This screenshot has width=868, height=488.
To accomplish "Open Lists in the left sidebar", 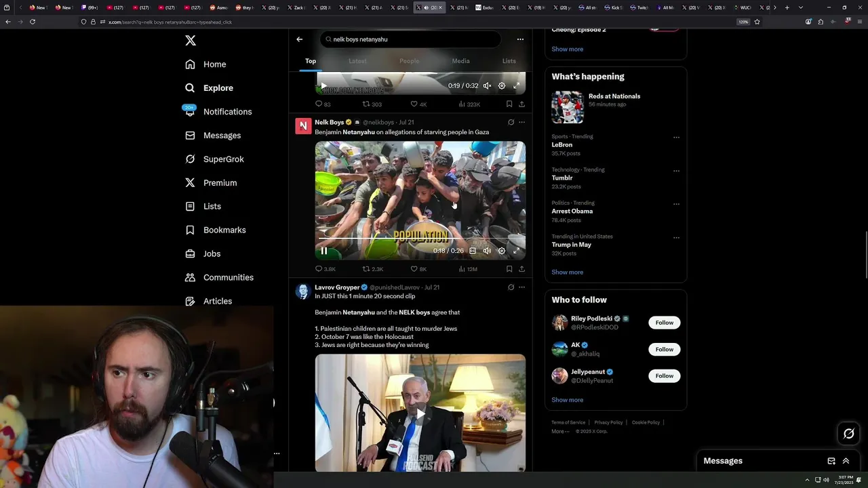I will [x=203, y=207].
